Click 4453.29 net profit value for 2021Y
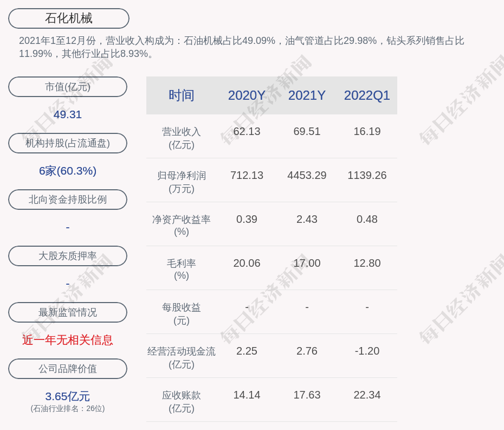This screenshot has width=504, height=430. click(307, 175)
